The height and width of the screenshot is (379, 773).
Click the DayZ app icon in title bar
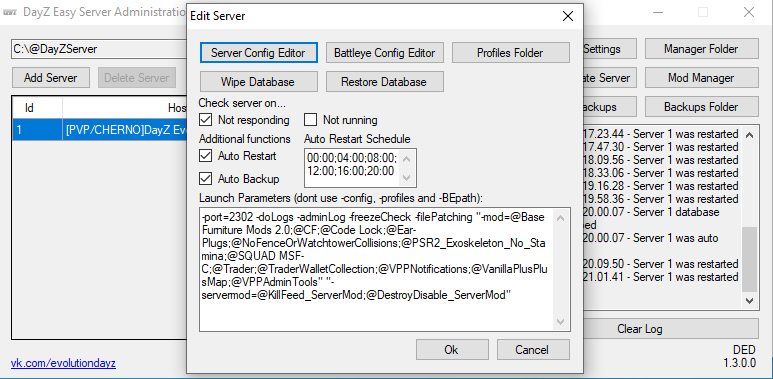[10, 12]
